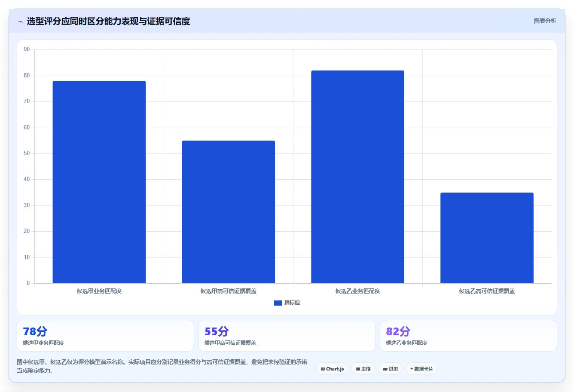Select the 候选乙业务匹配度 bar
Image resolution: width=574 pixels, height=392 pixels.
(357, 177)
